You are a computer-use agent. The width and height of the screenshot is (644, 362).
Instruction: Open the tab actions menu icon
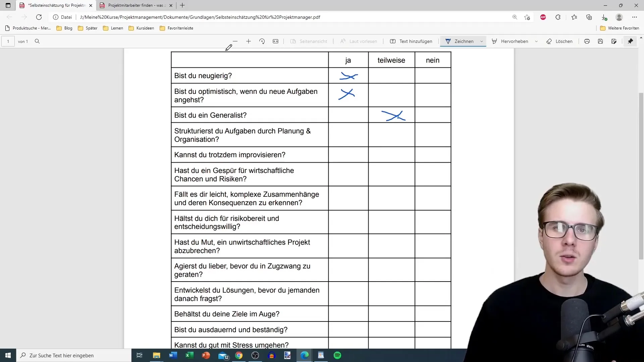pos(8,5)
